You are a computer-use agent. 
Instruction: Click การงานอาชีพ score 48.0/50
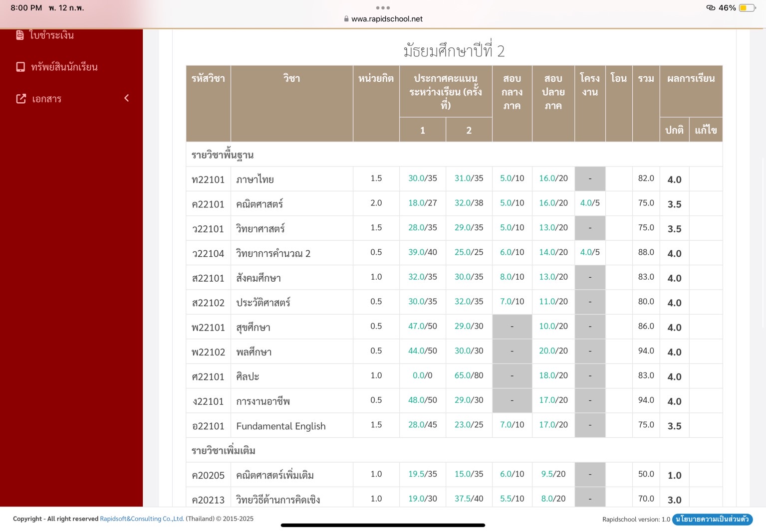(x=423, y=400)
